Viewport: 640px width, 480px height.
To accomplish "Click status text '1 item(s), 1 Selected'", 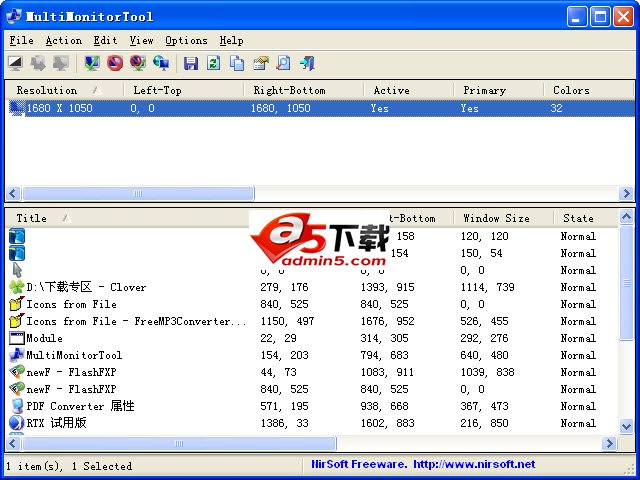I will point(69,466).
